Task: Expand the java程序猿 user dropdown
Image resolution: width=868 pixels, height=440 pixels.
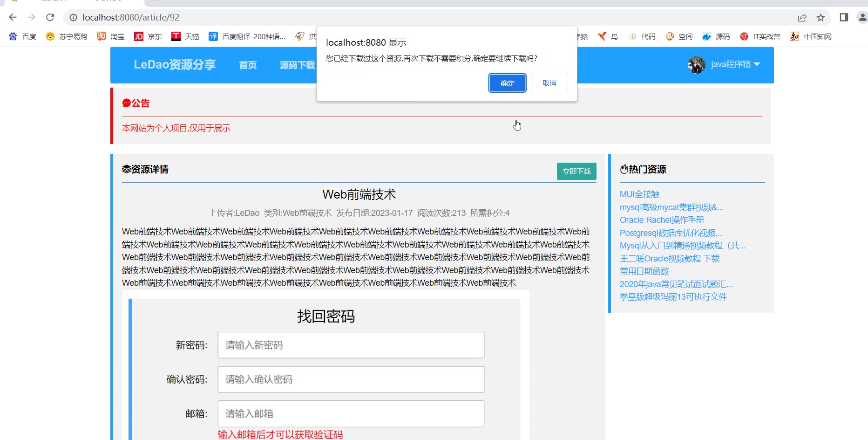Action: [736, 64]
